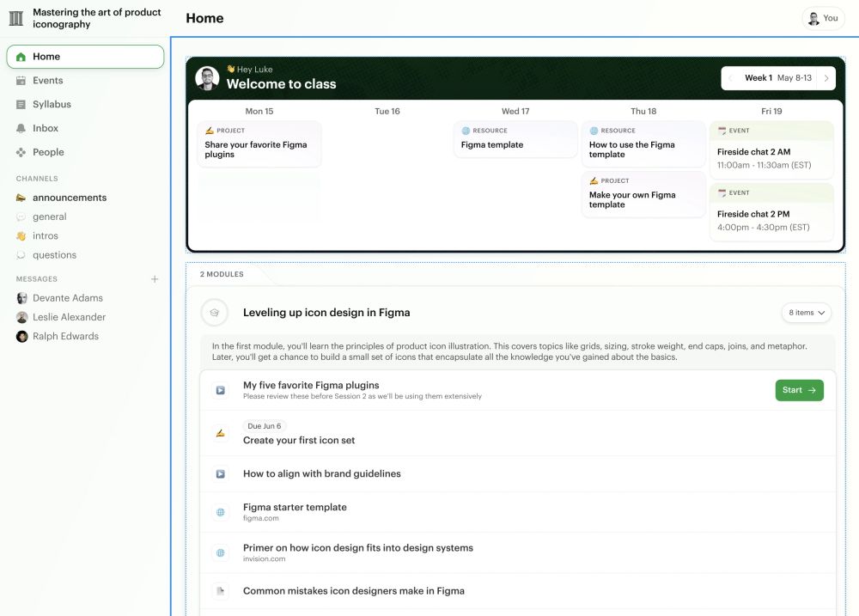Screen dimensions: 859x616
Task: Click globe icon beside Primer on icon design
Action: coord(220,553)
